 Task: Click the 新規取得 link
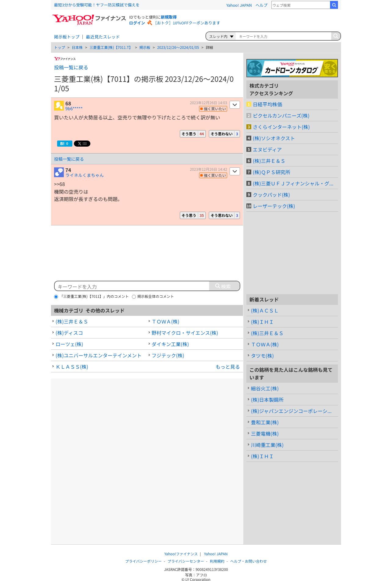pos(169,17)
